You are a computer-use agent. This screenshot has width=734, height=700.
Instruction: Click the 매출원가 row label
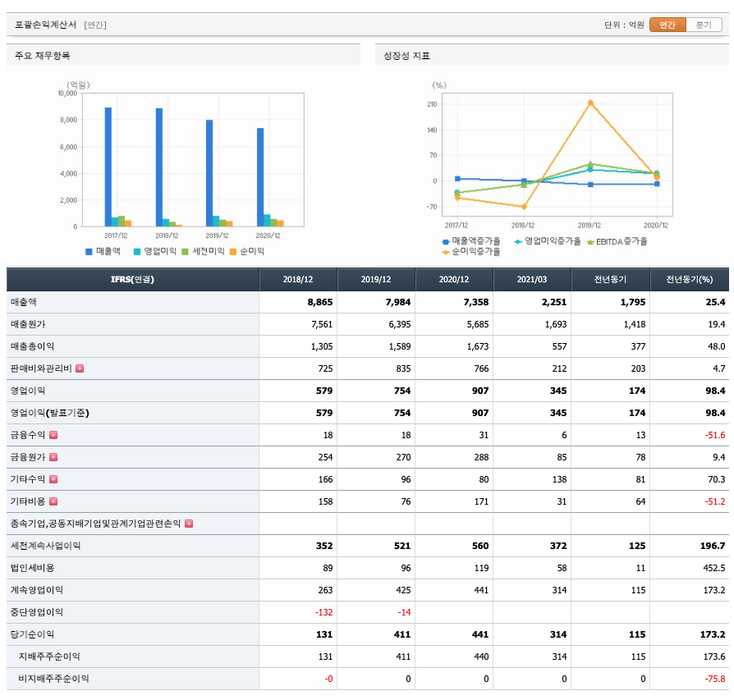28,324
